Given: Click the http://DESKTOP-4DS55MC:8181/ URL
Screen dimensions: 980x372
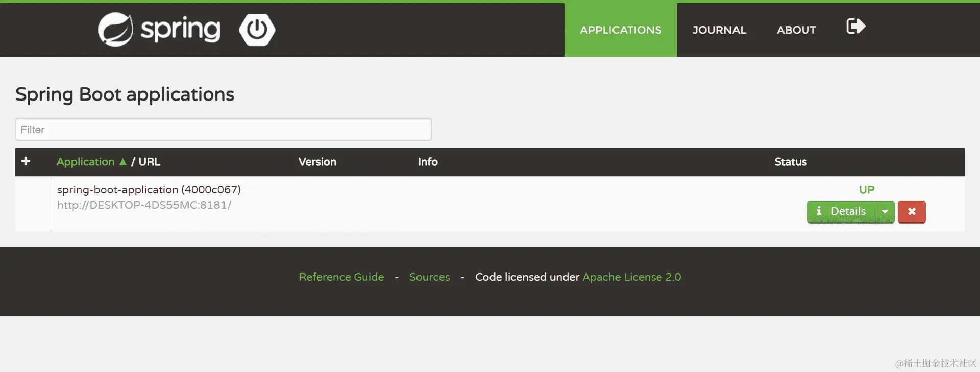Looking at the screenshot, I should click(x=144, y=205).
